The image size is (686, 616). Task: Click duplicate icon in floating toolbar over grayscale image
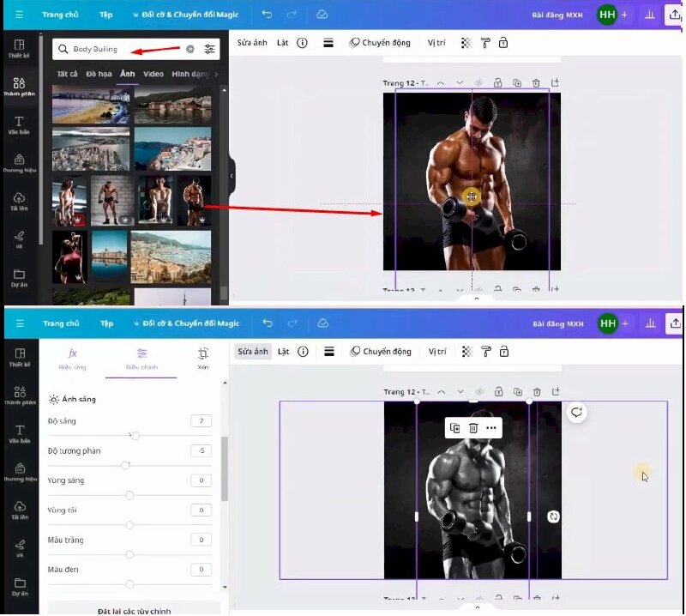[455, 427]
